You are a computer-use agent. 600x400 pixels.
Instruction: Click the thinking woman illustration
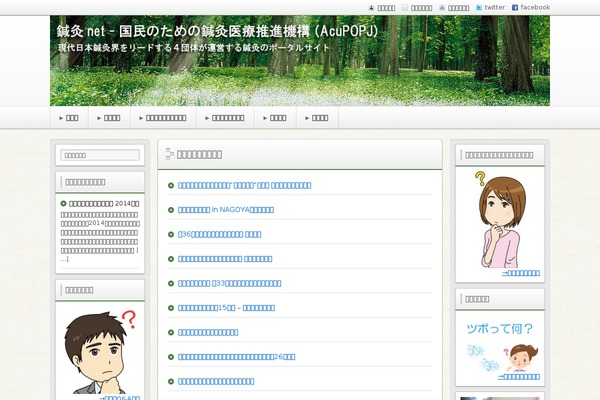pos(500,219)
